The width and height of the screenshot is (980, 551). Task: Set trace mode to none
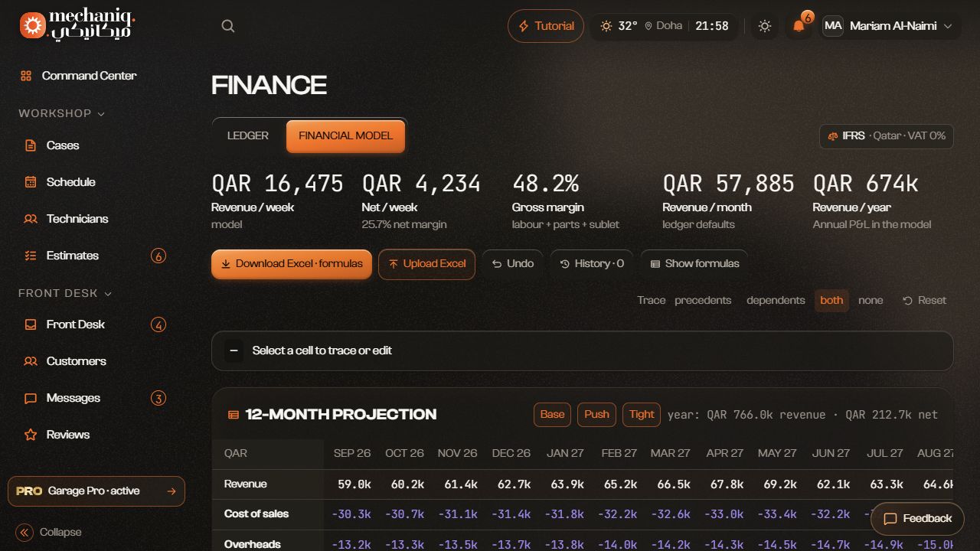(871, 301)
